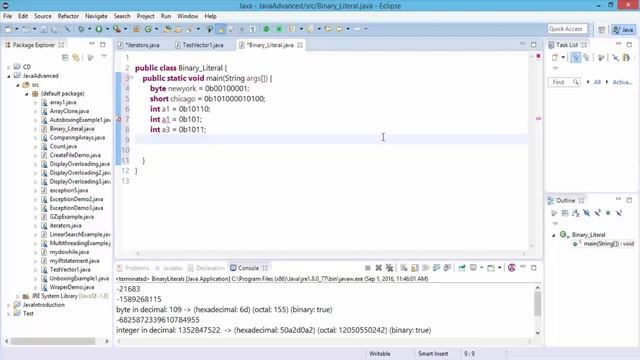Collapse the src folder
640x360 pixels.
[x=18, y=85]
